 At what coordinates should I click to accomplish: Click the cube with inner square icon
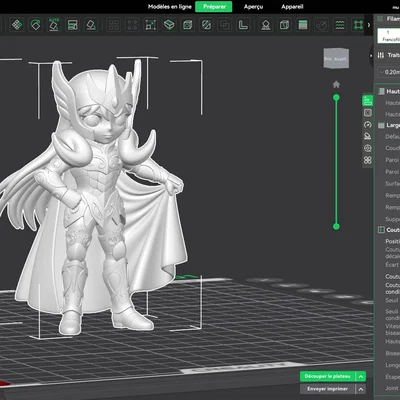(x=188, y=25)
